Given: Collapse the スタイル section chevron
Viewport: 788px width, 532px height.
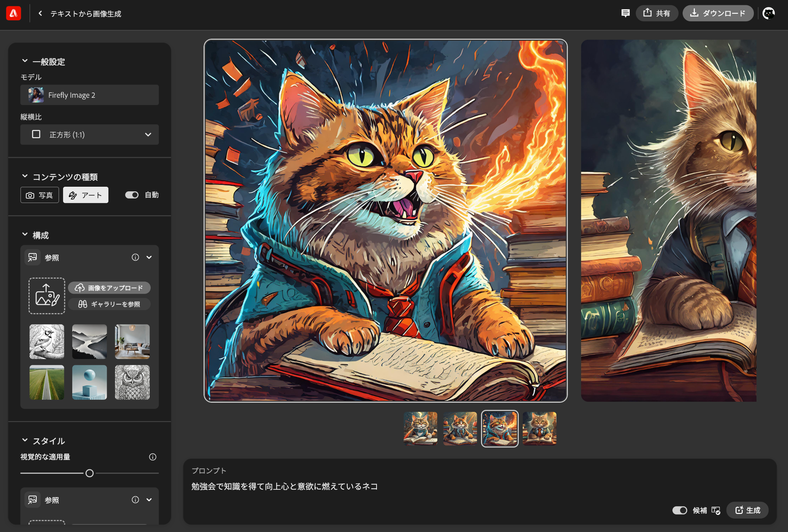Looking at the screenshot, I should tap(25, 440).
